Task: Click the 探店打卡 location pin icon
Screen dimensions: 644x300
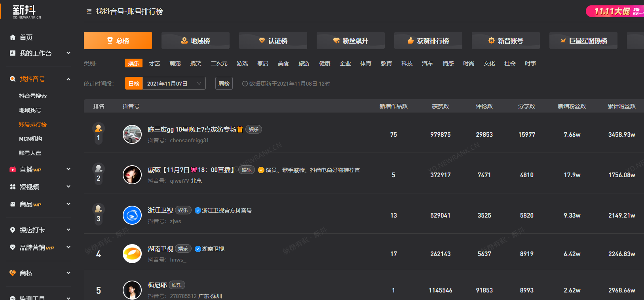Action: click(13, 230)
